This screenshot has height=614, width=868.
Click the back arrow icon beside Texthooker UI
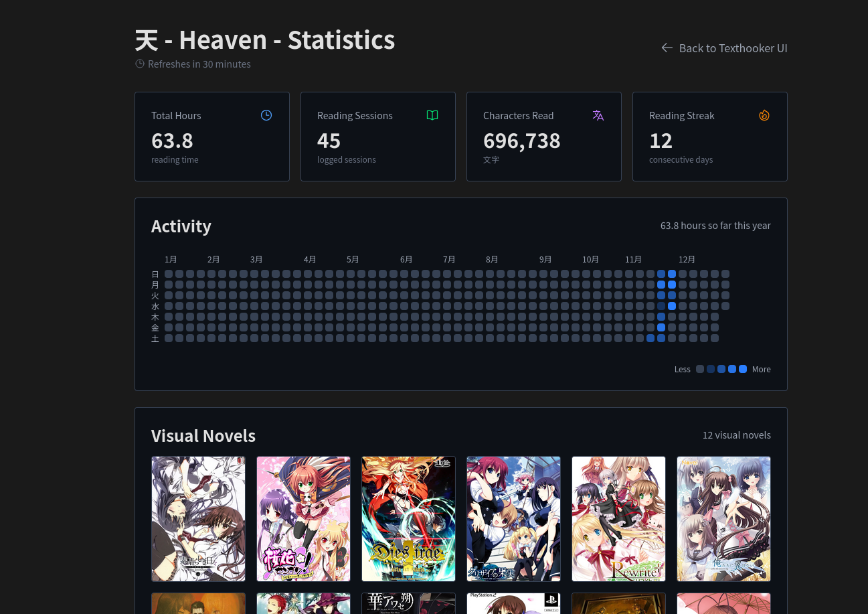[667, 48]
